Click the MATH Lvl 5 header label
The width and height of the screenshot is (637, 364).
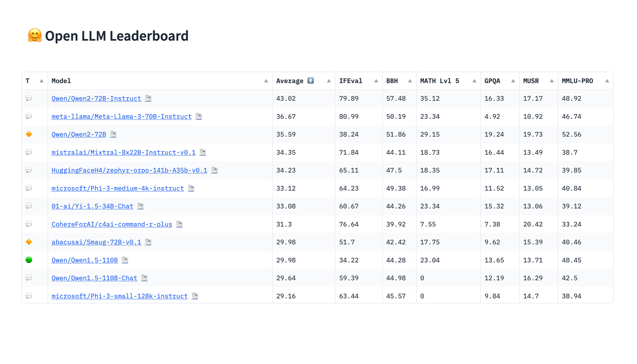point(440,81)
